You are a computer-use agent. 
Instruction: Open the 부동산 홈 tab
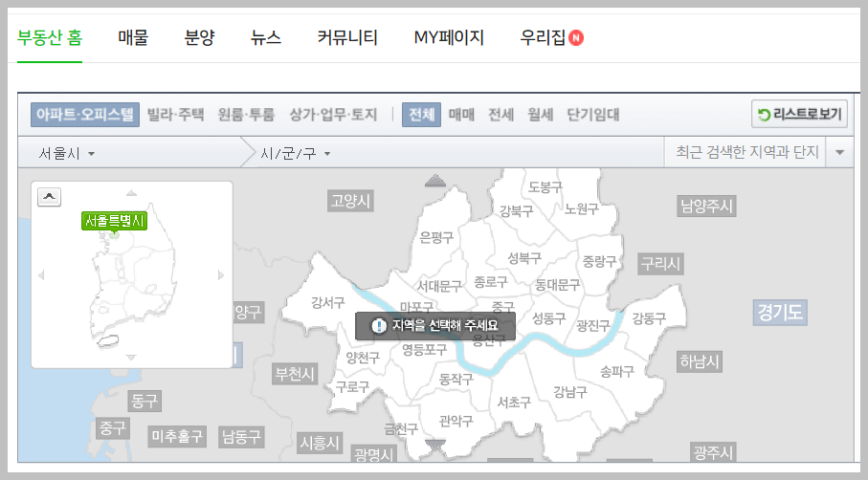tap(50, 37)
